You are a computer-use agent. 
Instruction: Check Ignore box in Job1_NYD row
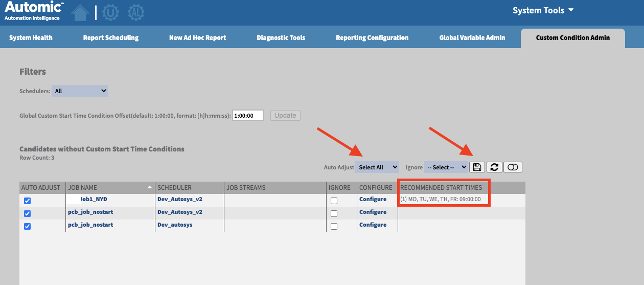(334, 201)
